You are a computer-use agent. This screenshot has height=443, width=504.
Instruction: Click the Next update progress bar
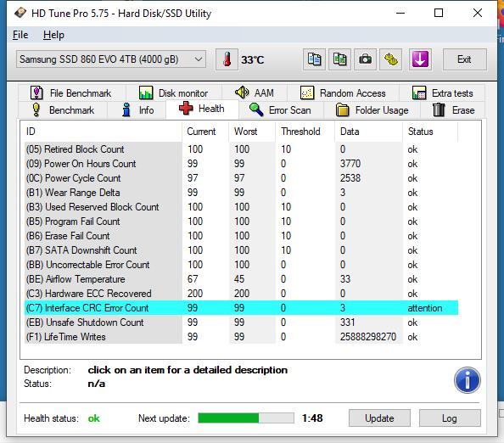[246, 418]
